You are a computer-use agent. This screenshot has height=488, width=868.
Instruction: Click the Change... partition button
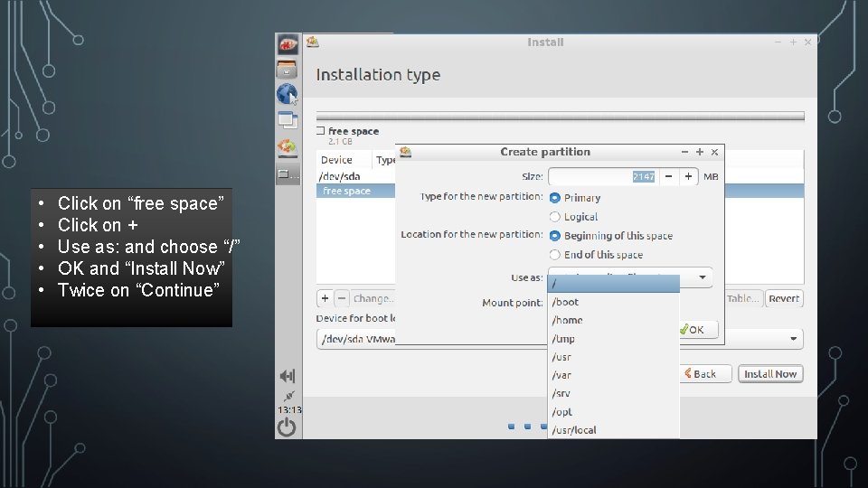coord(373,299)
